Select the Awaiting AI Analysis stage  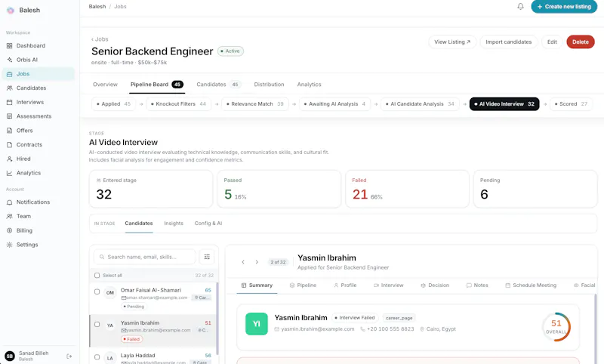click(334, 104)
